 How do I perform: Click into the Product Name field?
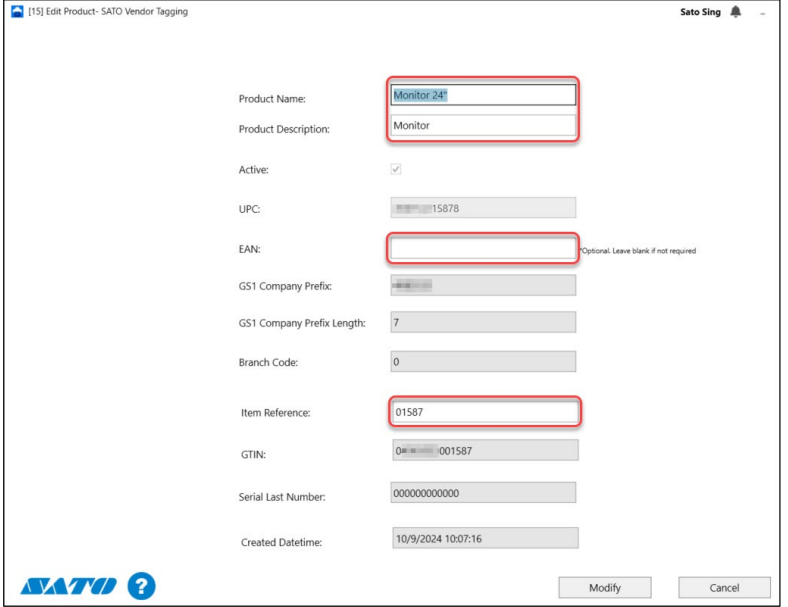483,95
